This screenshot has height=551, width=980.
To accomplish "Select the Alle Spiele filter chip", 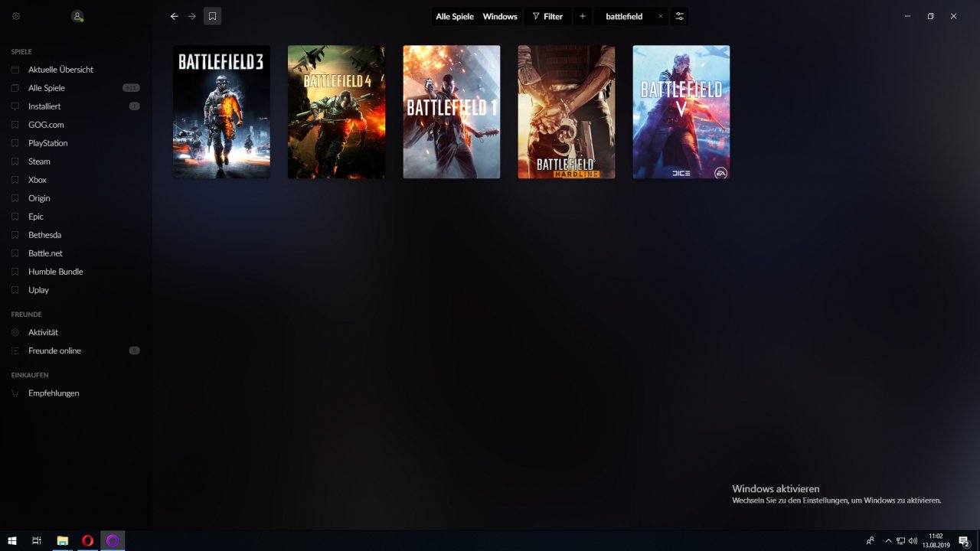I will tap(455, 16).
